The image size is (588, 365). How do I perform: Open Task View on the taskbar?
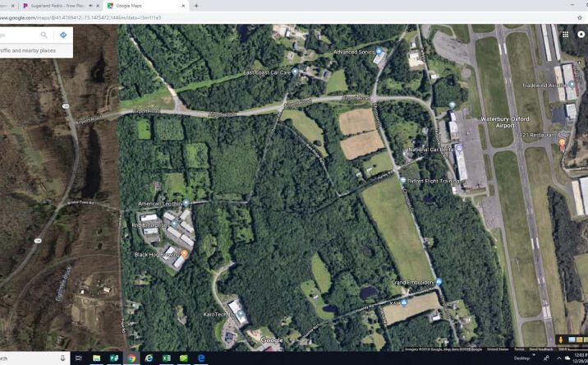(78, 358)
